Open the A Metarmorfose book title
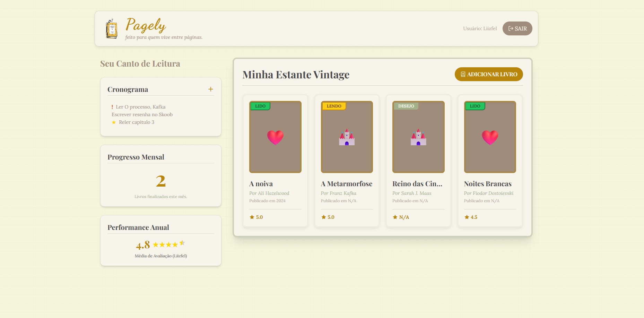The image size is (644, 318). click(346, 184)
